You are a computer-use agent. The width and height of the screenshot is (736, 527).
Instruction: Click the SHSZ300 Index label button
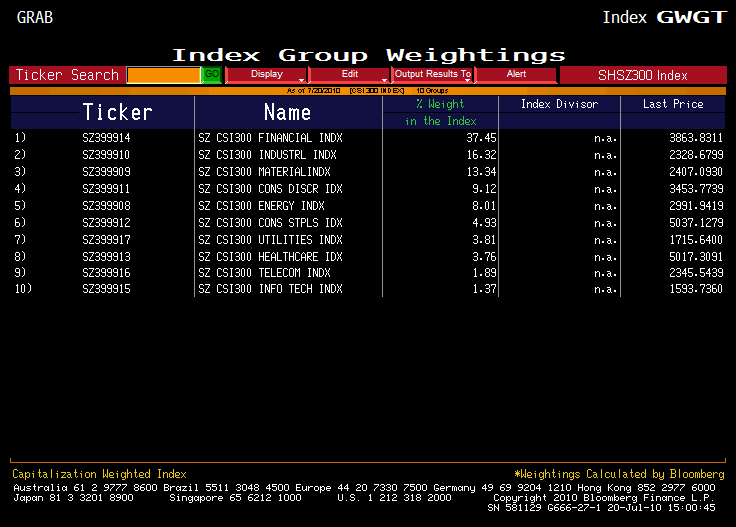point(643,75)
